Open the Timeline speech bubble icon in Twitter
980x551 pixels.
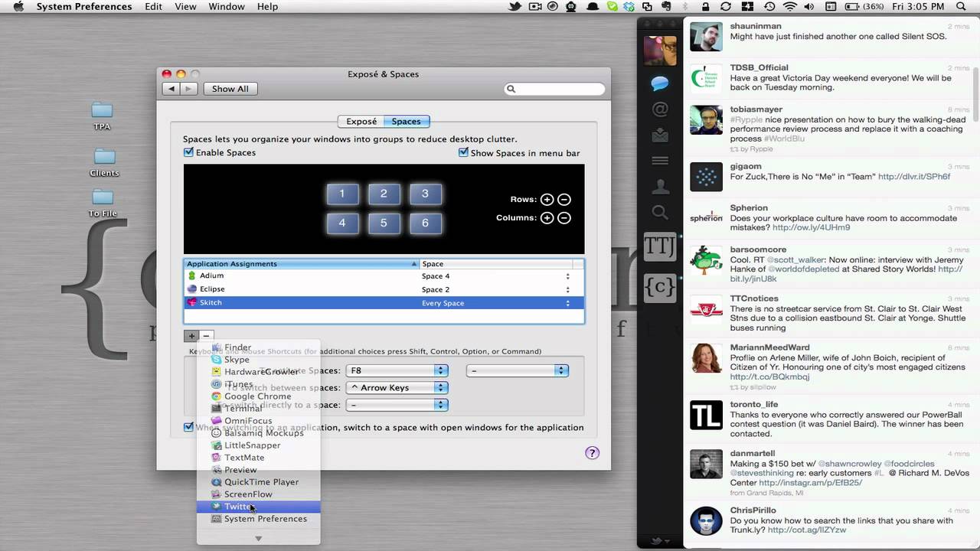click(660, 83)
